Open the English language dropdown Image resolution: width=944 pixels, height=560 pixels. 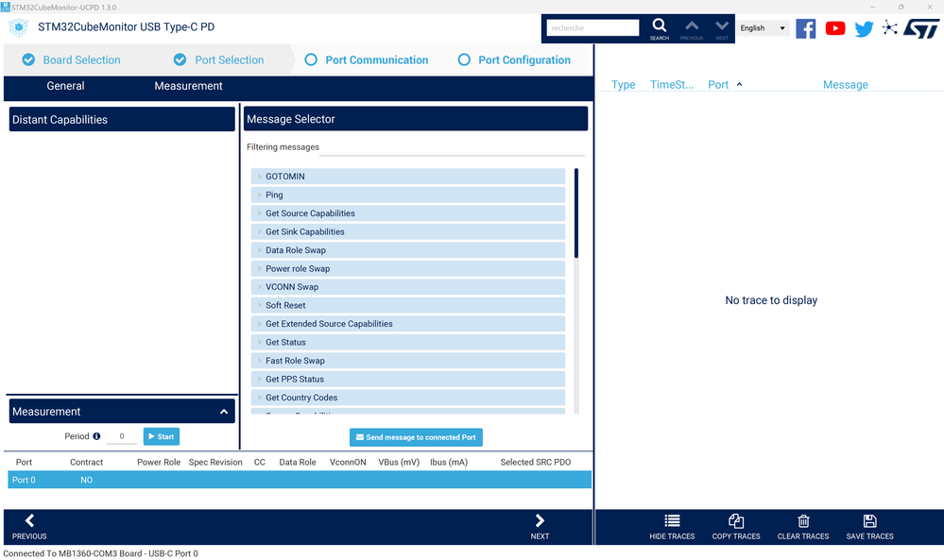click(x=763, y=27)
